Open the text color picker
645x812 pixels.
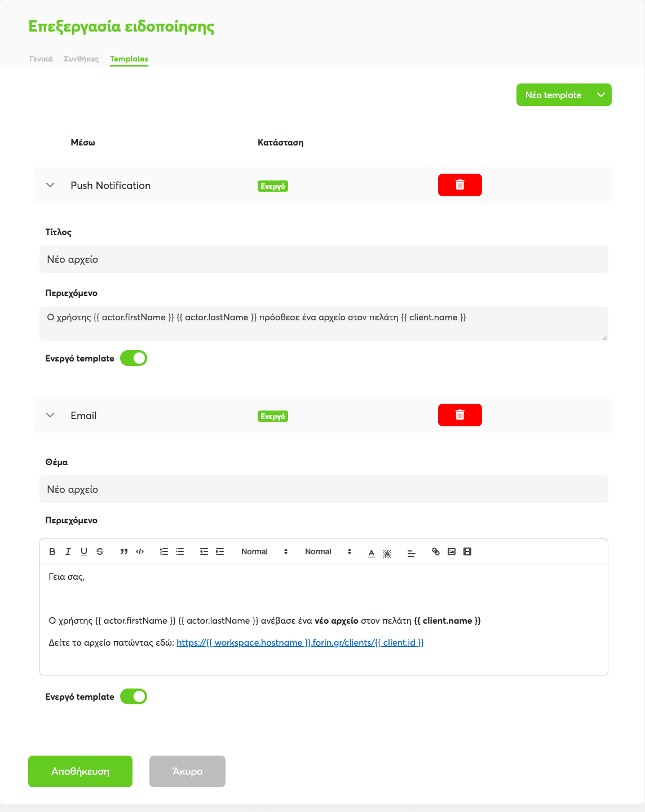tap(372, 552)
